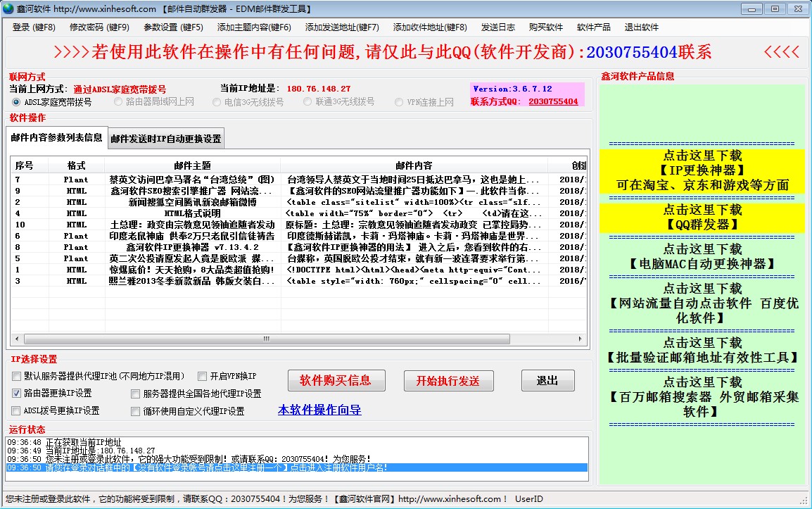The width and height of the screenshot is (812, 509).
Task: Choose 添加发送地址(键F7) menu
Action: pyautogui.click(x=342, y=27)
